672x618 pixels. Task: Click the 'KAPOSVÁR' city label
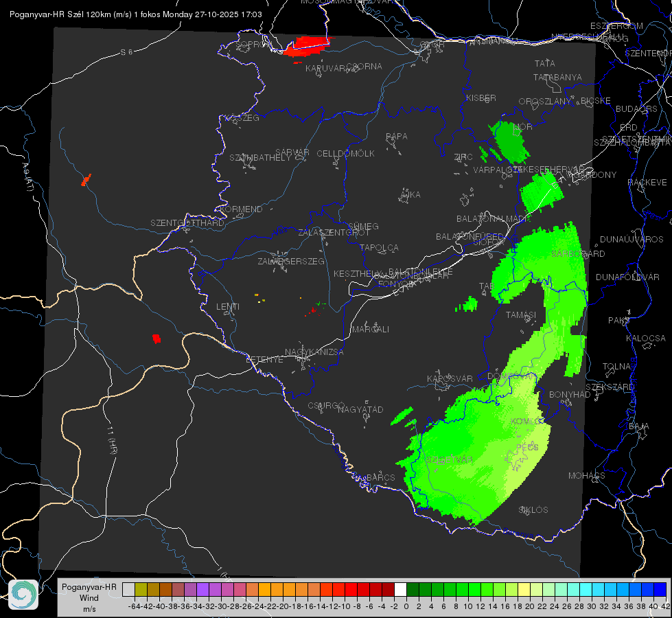pos(450,378)
